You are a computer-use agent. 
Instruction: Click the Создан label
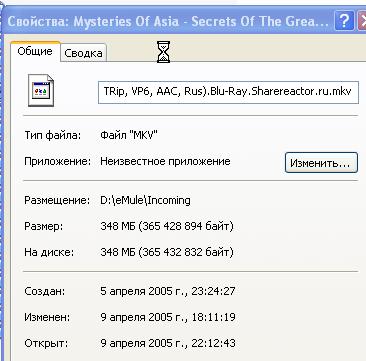click(45, 291)
